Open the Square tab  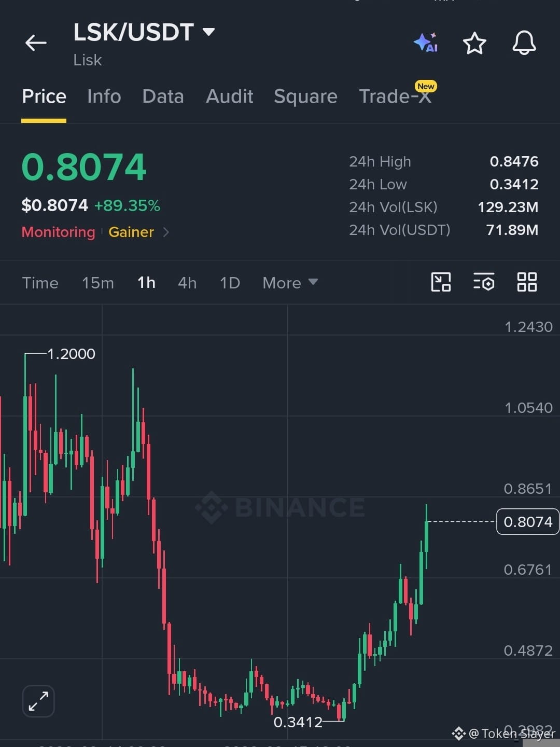(x=305, y=96)
